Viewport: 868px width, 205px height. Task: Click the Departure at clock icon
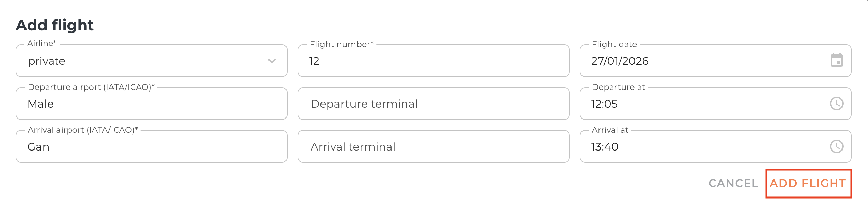[x=836, y=104]
